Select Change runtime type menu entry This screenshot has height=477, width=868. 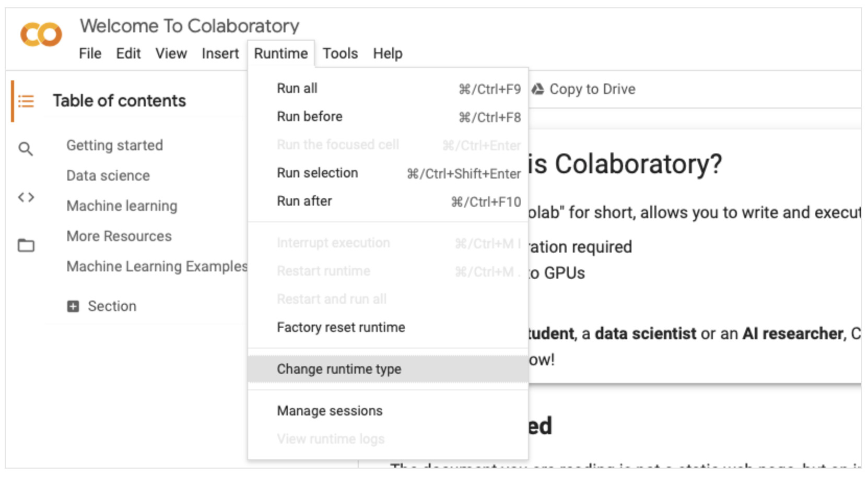[x=388, y=369]
